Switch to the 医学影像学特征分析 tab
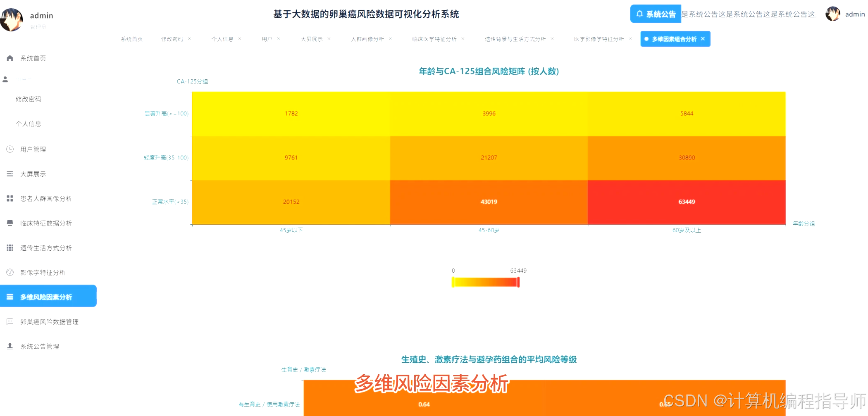Viewport: 868px width, 416px height. 599,39
